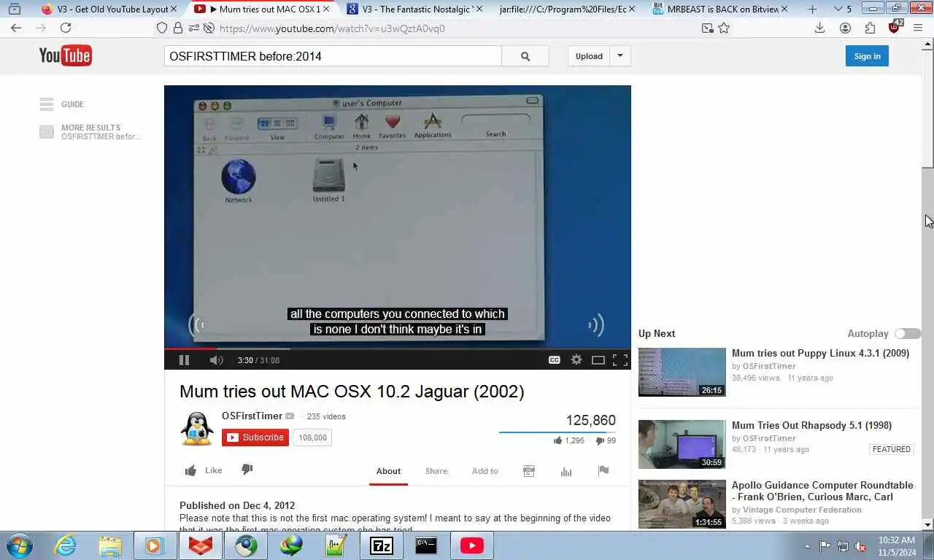Image resolution: width=934 pixels, height=560 pixels.
Task: Go back to the previous page
Action: [16, 28]
